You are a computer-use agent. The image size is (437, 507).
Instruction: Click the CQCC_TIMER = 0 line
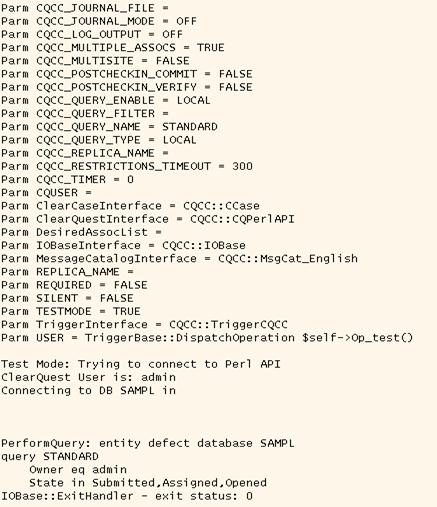coord(67,180)
